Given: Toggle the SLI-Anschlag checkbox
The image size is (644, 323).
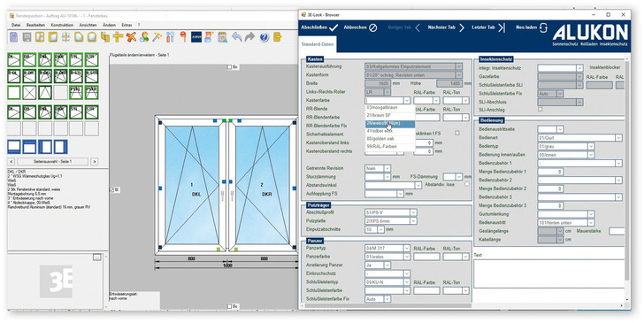Looking at the screenshot, I should tap(540, 110).
